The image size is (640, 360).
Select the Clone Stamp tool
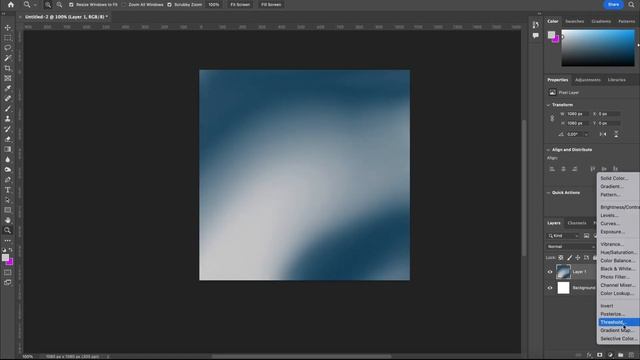(8, 119)
